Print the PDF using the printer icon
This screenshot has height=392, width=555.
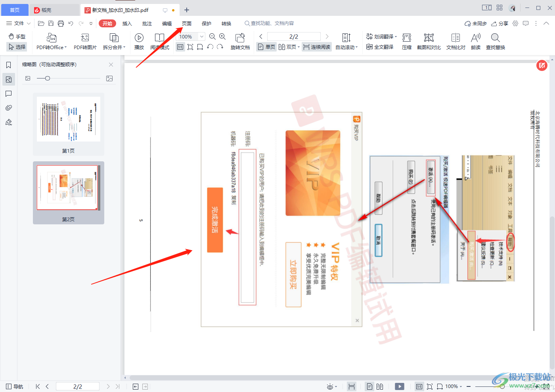coord(61,23)
